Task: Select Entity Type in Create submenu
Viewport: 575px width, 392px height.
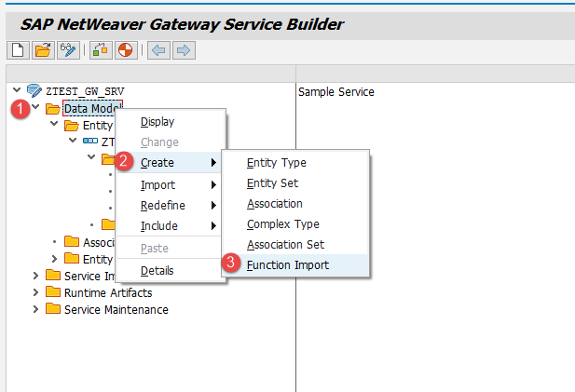Action: 276,163
